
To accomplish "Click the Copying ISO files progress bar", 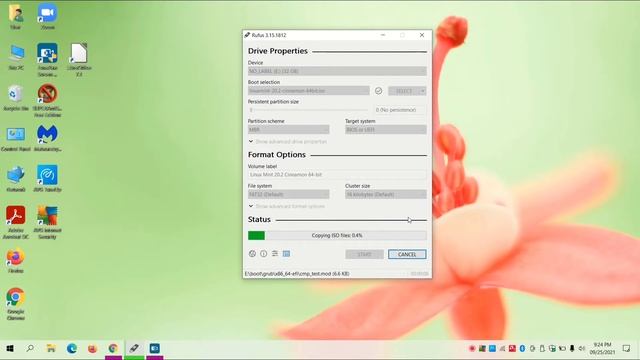I will pos(337,236).
